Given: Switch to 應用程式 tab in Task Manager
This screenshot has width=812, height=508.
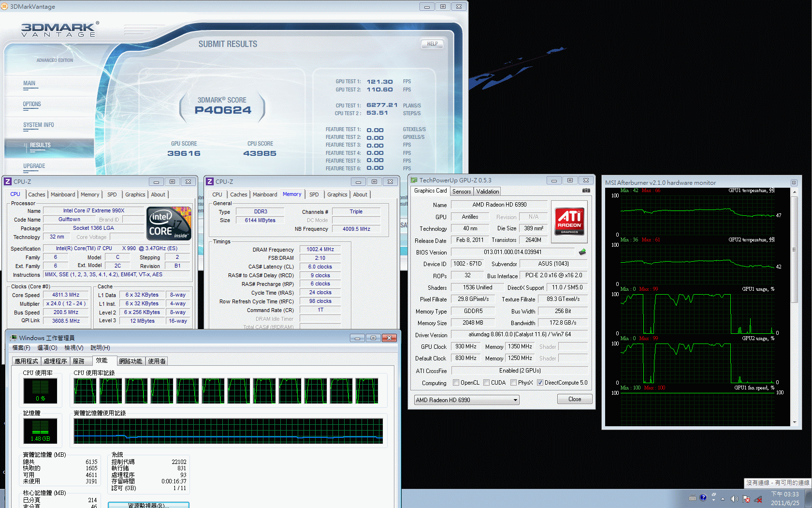Looking at the screenshot, I should [26, 361].
